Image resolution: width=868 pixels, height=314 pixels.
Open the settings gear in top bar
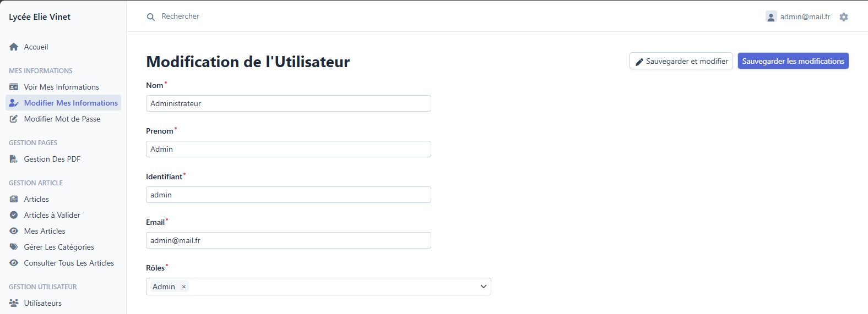pyautogui.click(x=844, y=17)
